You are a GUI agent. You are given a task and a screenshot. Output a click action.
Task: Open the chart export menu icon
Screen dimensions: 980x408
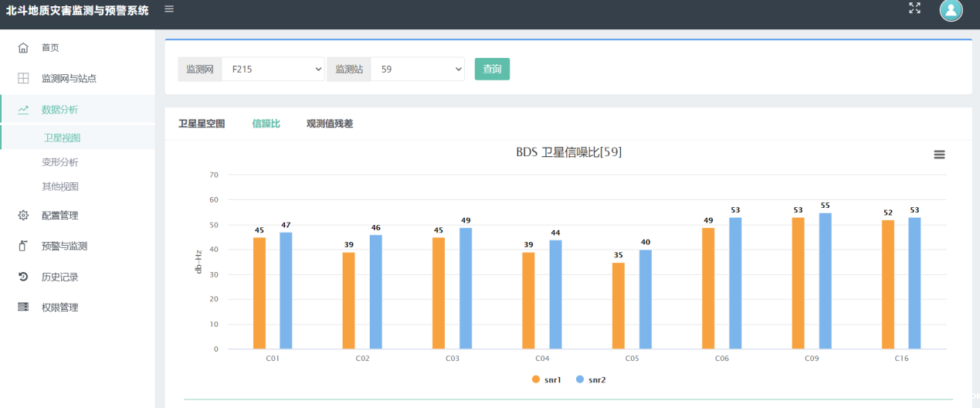[939, 155]
